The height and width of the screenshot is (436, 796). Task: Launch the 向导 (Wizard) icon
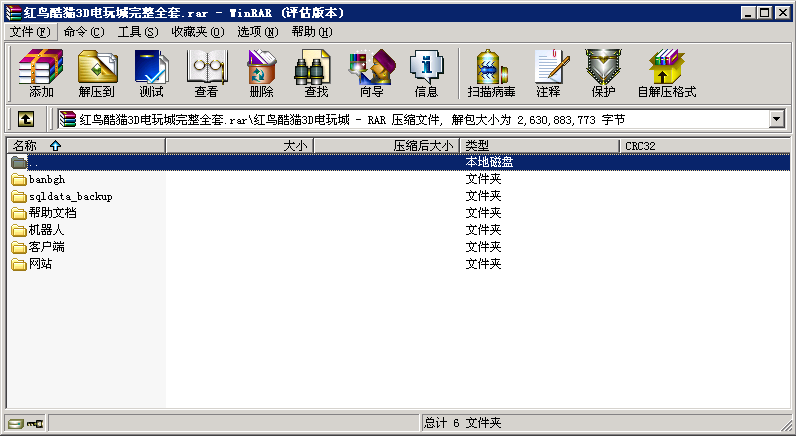click(x=371, y=73)
